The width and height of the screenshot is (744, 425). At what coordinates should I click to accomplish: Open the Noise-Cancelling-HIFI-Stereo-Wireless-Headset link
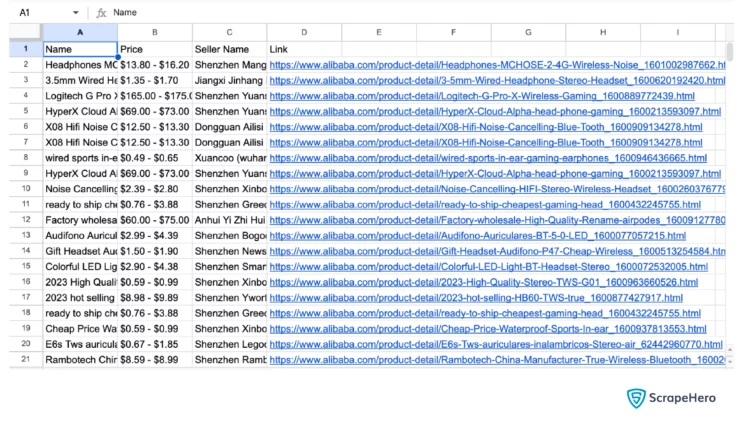point(497,189)
